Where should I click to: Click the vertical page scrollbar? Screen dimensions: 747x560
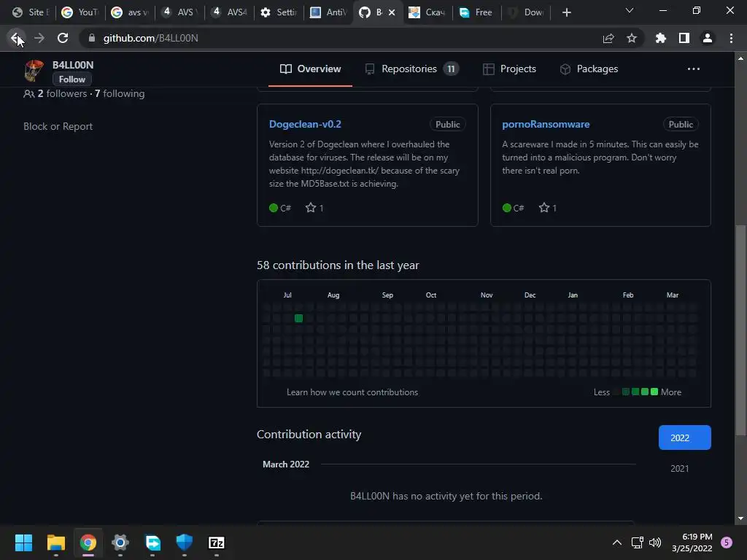740,329
